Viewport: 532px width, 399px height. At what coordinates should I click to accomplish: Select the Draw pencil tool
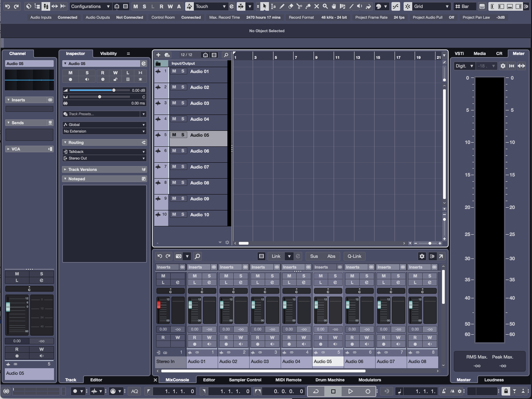[282, 6]
